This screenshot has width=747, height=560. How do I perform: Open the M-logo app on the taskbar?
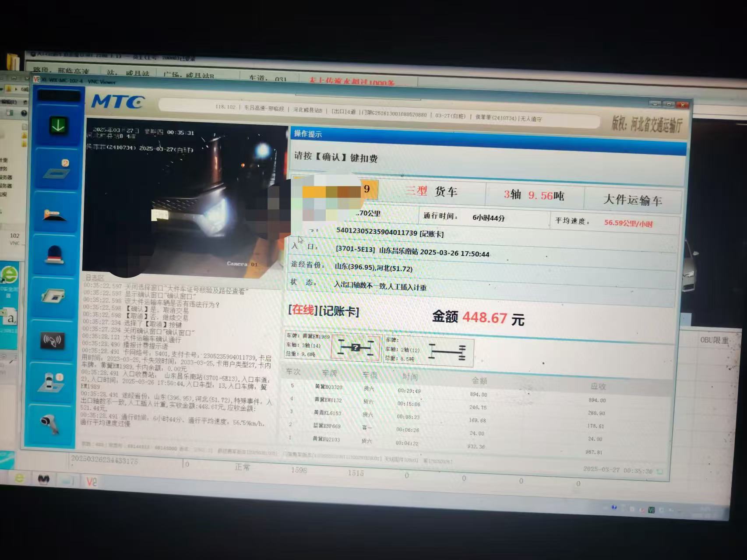pos(44,479)
